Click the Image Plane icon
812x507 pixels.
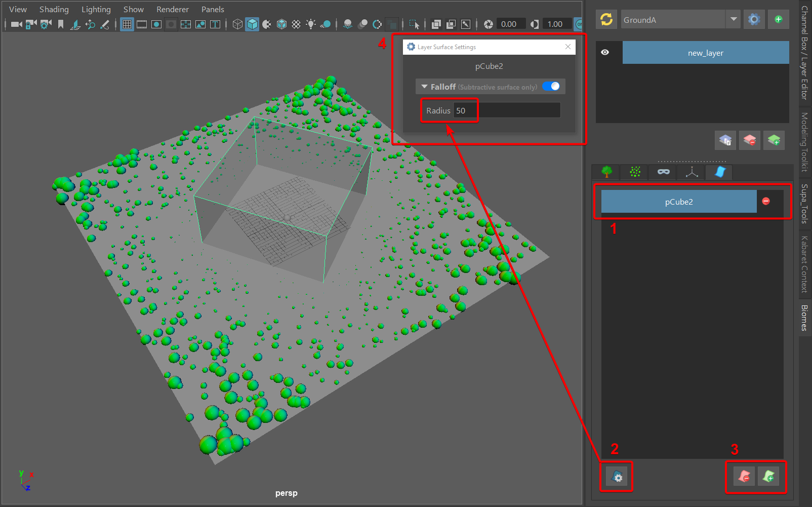pos(75,24)
